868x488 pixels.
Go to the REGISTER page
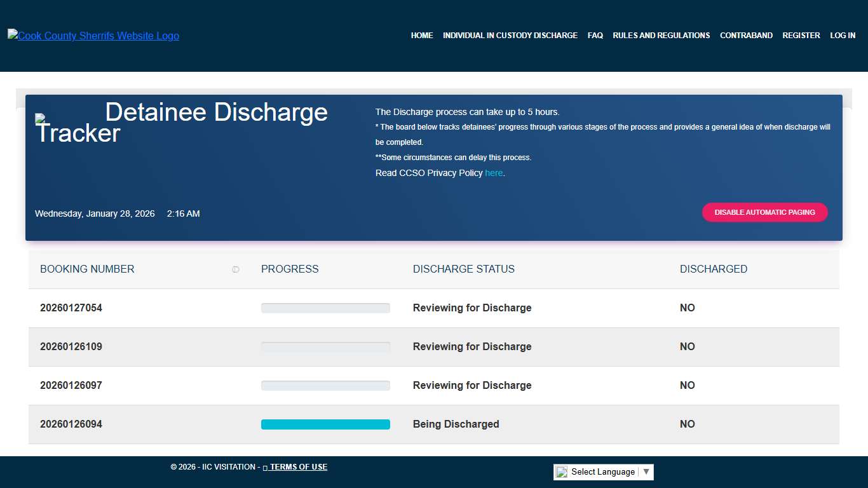coord(801,36)
